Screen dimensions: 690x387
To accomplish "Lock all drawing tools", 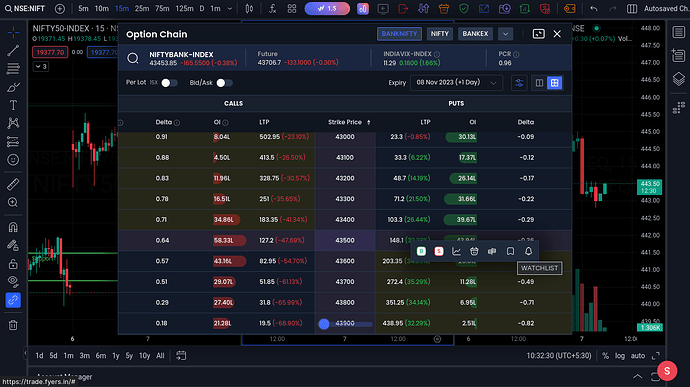I will 13,264.
